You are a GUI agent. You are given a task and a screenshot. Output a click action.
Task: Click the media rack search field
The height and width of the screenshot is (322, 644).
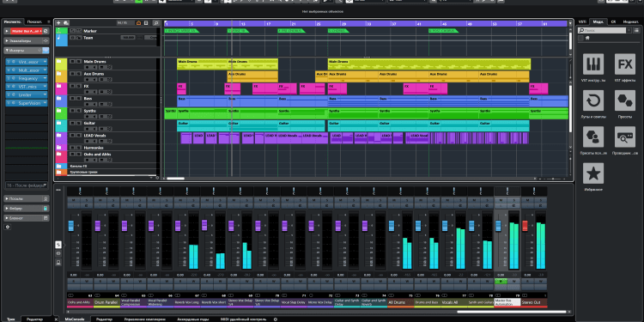601,30
